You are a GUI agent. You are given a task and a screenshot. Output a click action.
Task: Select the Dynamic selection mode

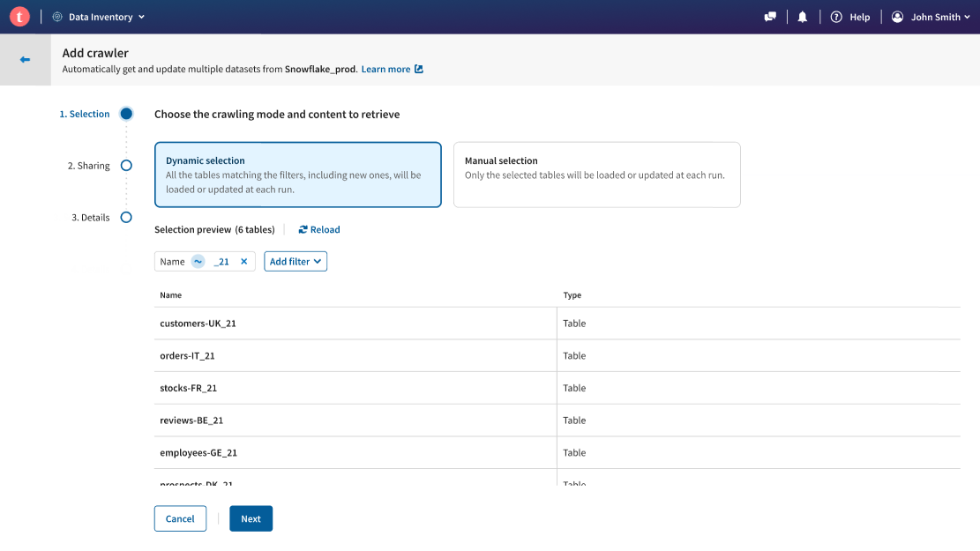coord(297,175)
